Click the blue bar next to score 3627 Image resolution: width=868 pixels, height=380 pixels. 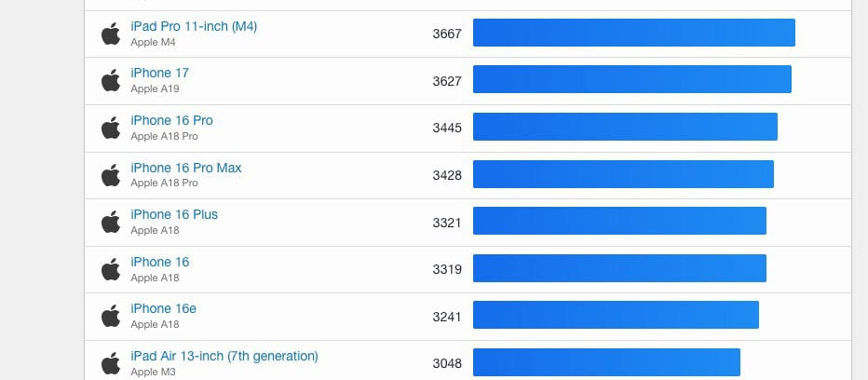(631, 79)
